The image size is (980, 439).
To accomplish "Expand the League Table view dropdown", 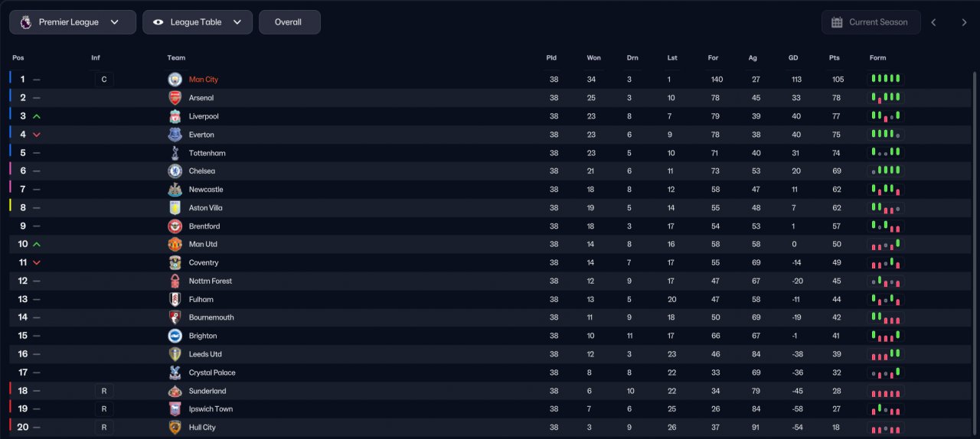I will [x=198, y=22].
